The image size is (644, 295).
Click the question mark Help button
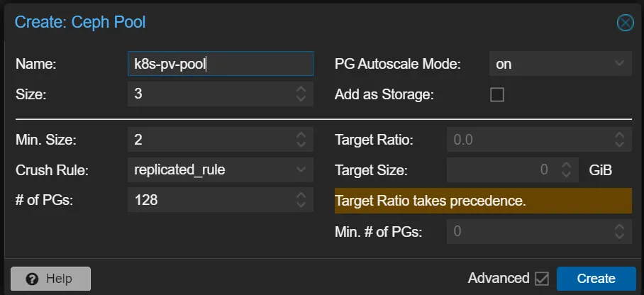pos(51,279)
